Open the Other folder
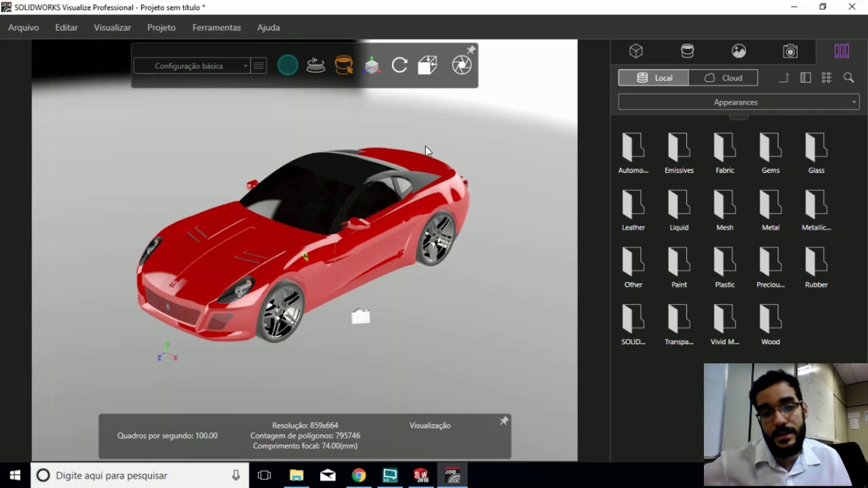 point(633,267)
